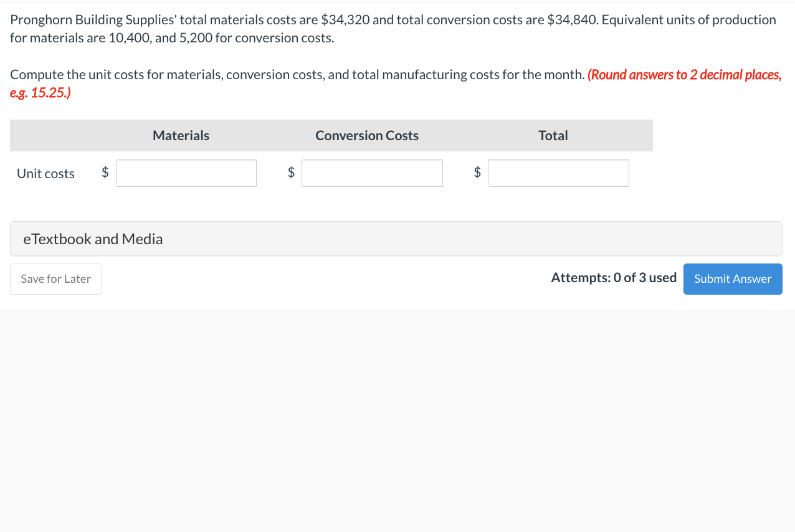Select the Materials column header
This screenshot has height=532, width=795.
[181, 135]
